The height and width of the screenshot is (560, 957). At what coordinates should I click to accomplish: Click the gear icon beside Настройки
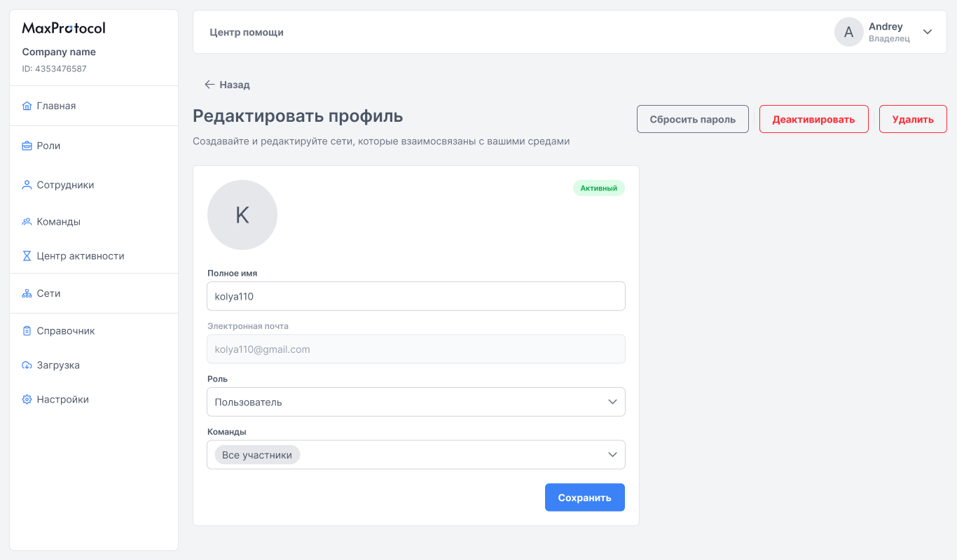(x=27, y=400)
